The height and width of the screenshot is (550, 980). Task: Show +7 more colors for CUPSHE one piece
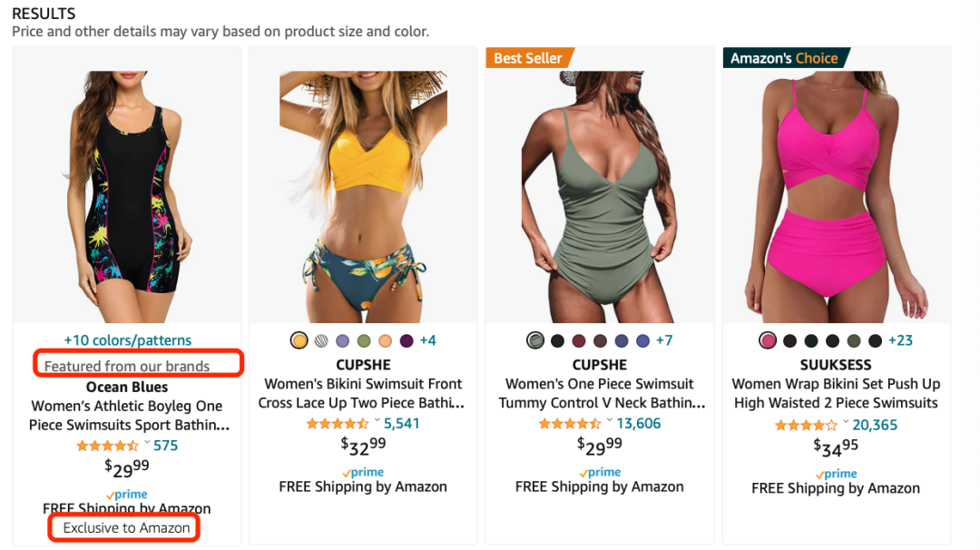(664, 340)
